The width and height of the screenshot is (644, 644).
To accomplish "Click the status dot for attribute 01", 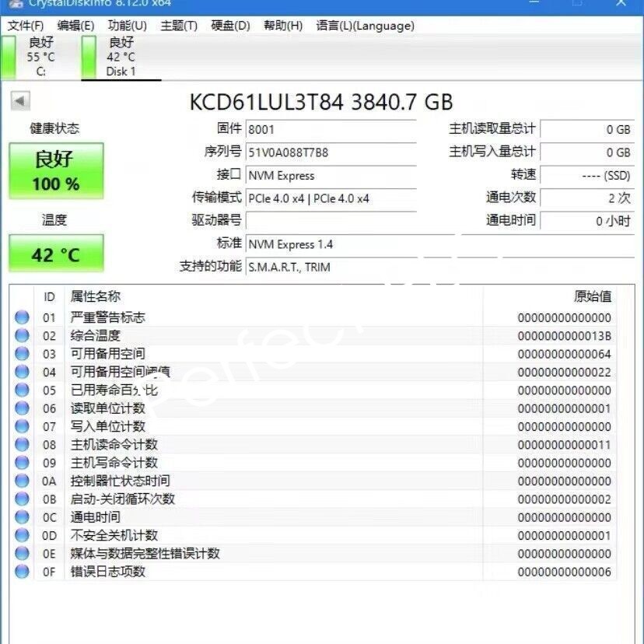I will pos(23,317).
